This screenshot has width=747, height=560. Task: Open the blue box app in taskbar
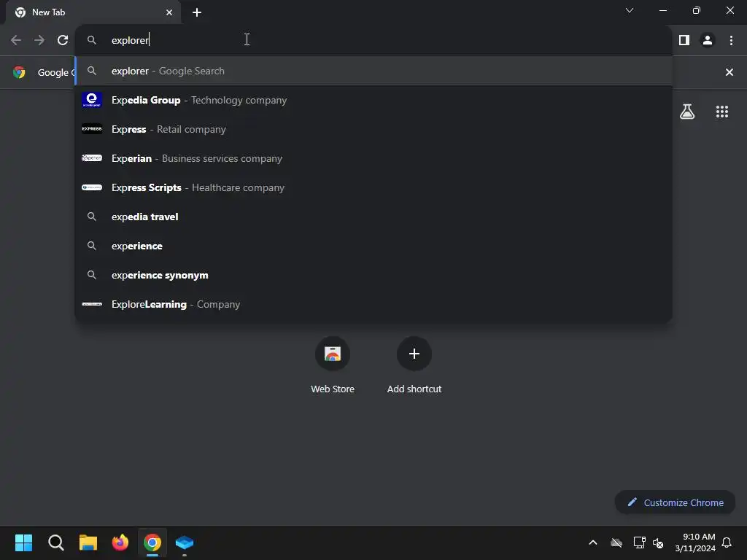(185, 542)
